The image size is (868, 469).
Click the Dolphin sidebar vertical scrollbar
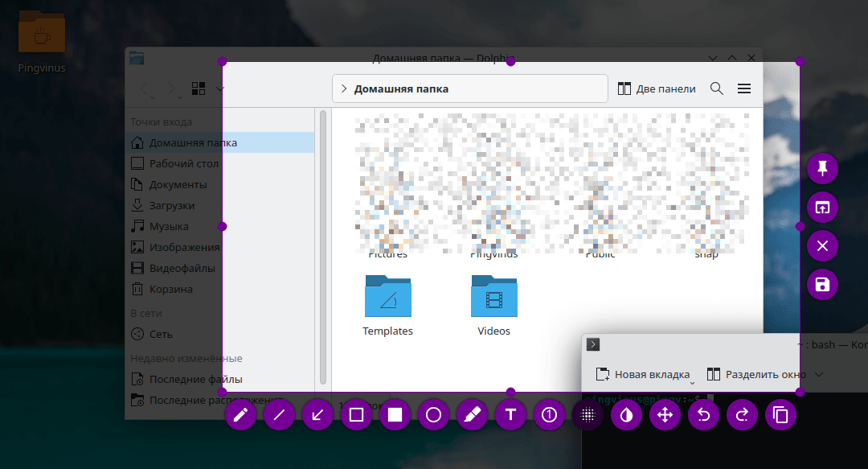pos(323,241)
